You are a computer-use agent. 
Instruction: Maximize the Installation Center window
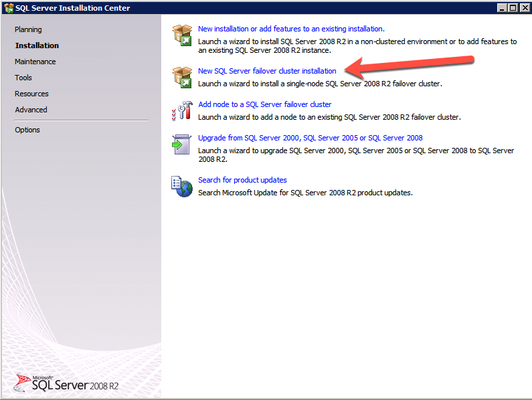pyautogui.click(x=513, y=7)
